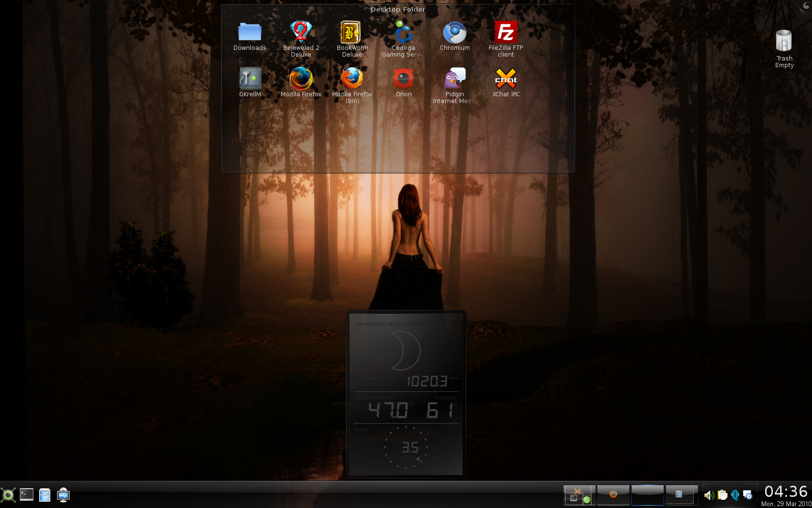
Task: Open the GKrellM system monitor icon
Action: (250, 78)
